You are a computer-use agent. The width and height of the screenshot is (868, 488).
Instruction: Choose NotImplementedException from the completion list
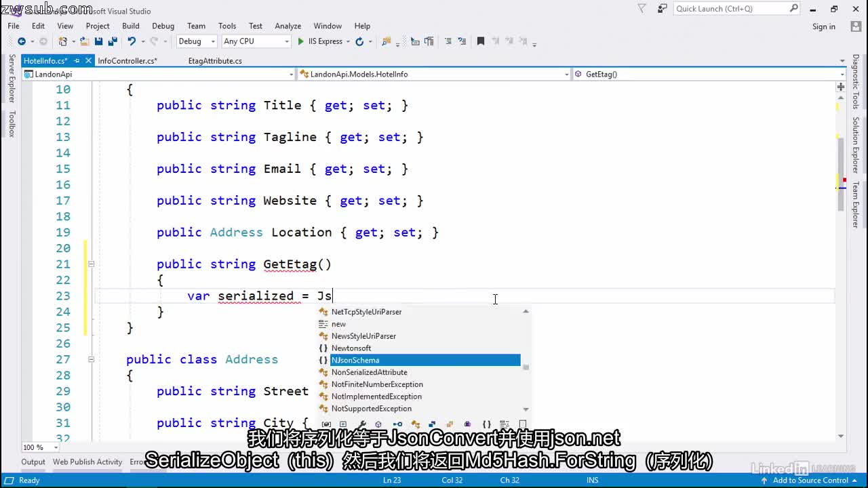click(420, 396)
